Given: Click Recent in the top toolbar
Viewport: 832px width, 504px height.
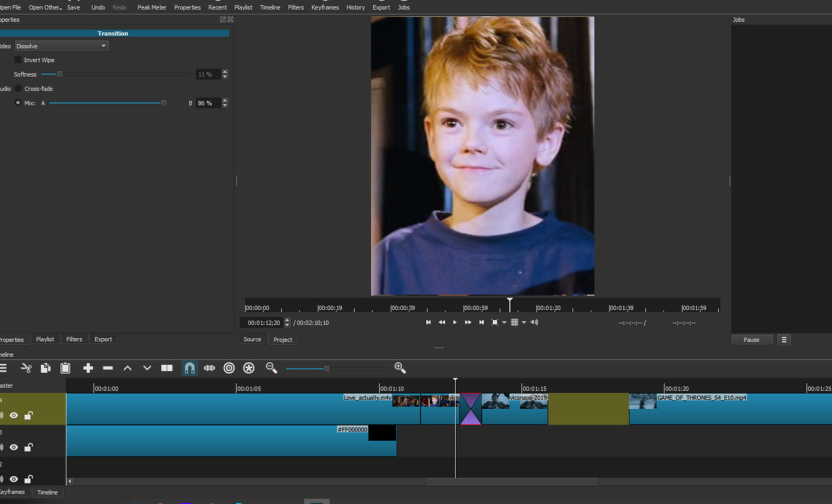Looking at the screenshot, I should pos(218,7).
